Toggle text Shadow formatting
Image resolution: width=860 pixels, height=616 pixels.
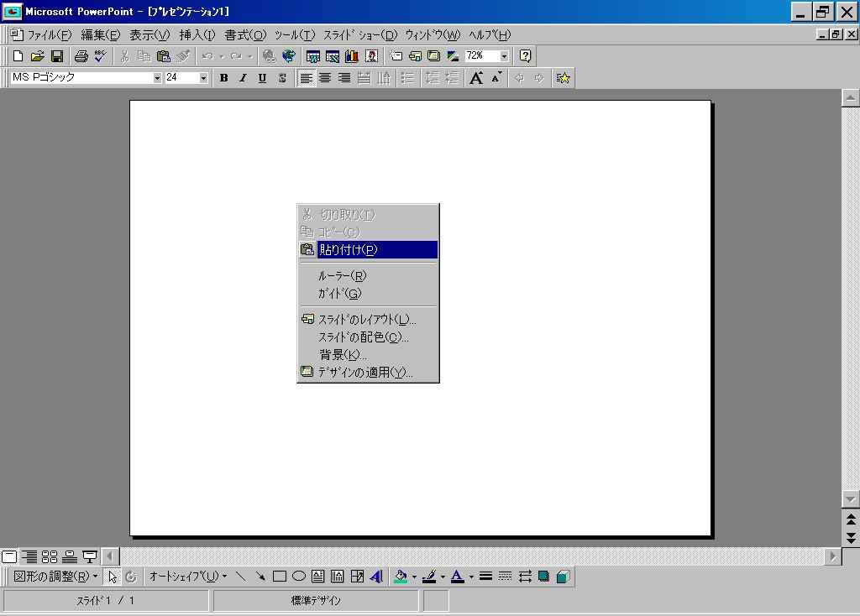point(282,78)
